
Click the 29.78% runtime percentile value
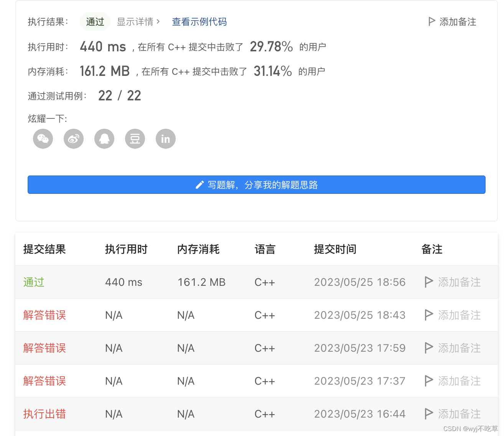[272, 47]
